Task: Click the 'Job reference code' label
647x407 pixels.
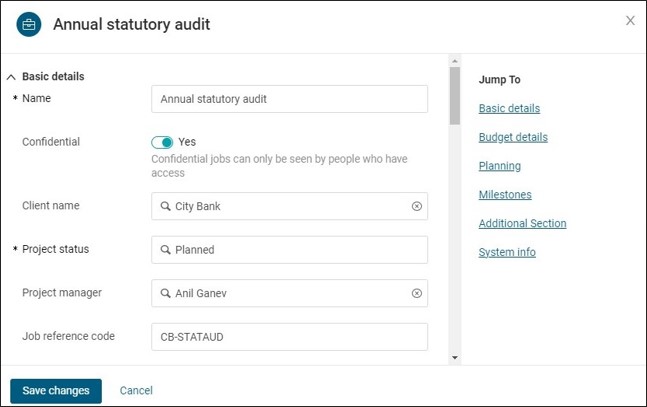Action: [x=68, y=336]
